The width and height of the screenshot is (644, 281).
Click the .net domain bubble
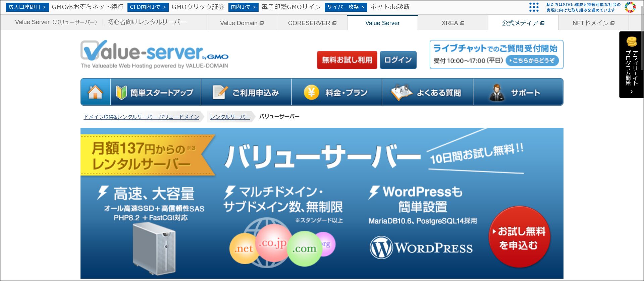244,248
